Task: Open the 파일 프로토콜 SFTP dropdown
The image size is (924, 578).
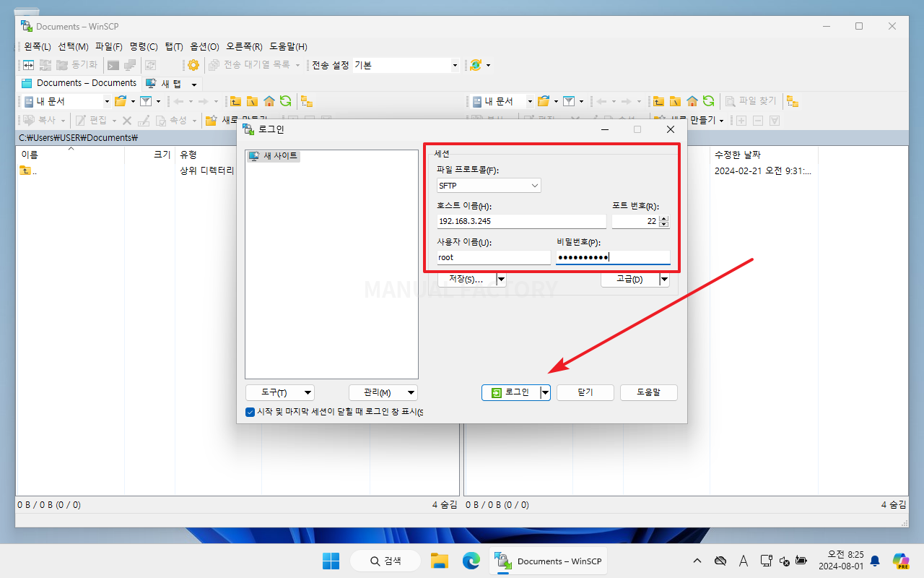Action: tap(489, 186)
